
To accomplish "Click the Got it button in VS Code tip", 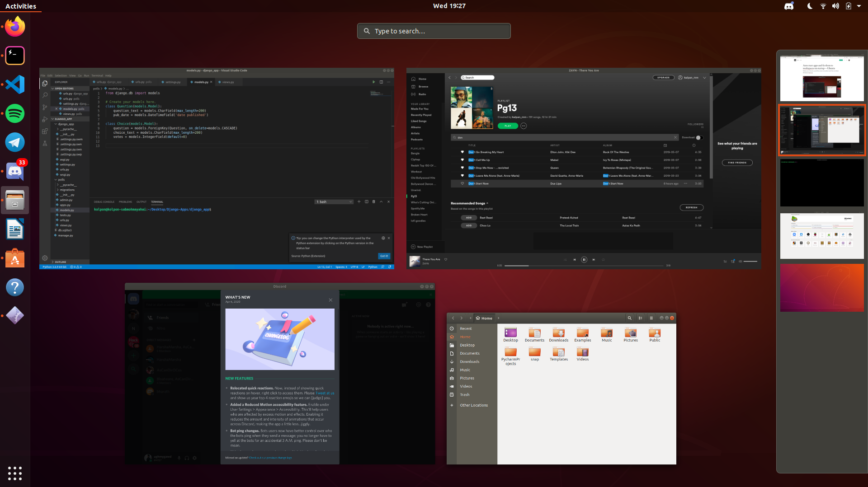I will 384,256.
